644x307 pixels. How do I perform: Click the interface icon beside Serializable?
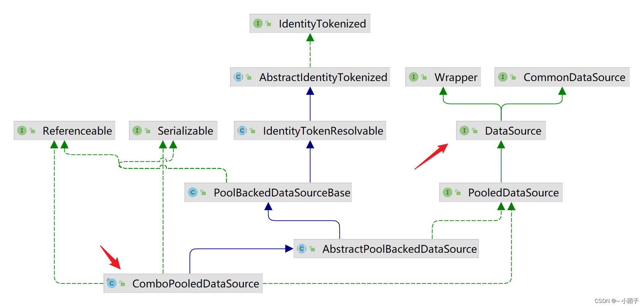[x=137, y=130]
